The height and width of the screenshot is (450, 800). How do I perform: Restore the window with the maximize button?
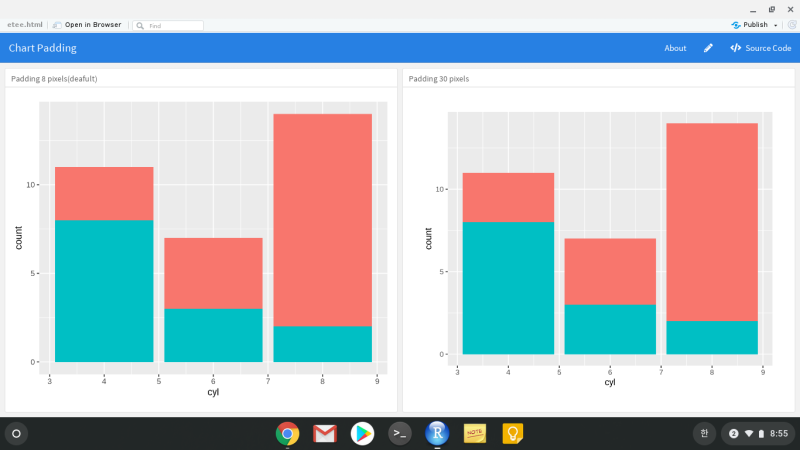(771, 9)
